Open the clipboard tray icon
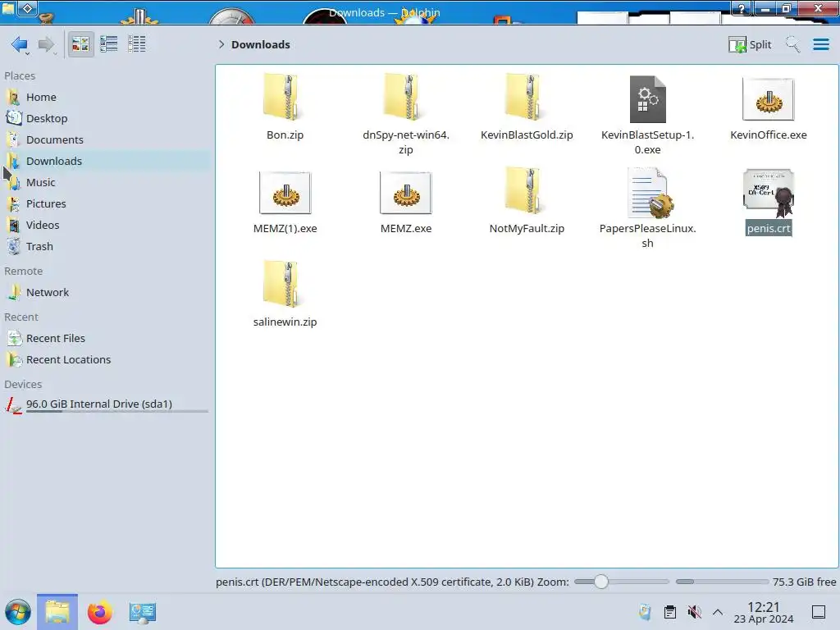The height and width of the screenshot is (630, 840). pyautogui.click(x=669, y=612)
